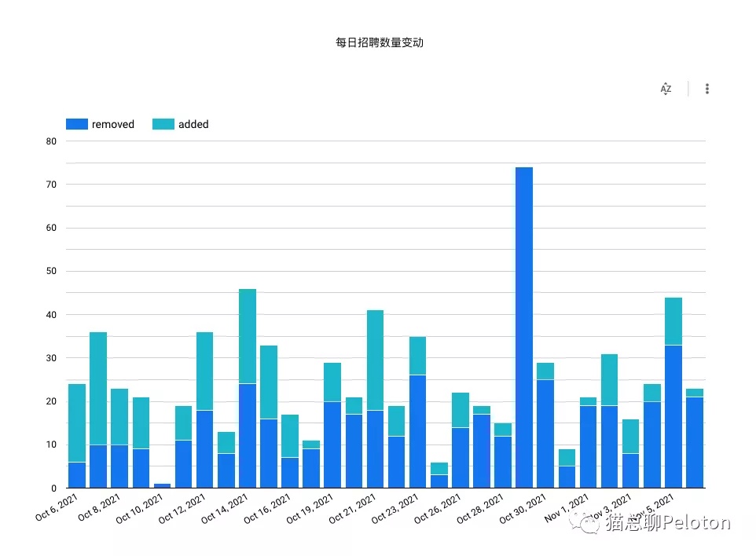Click the 80 y-axis value
This screenshot has height=556, width=756.
click(x=51, y=141)
